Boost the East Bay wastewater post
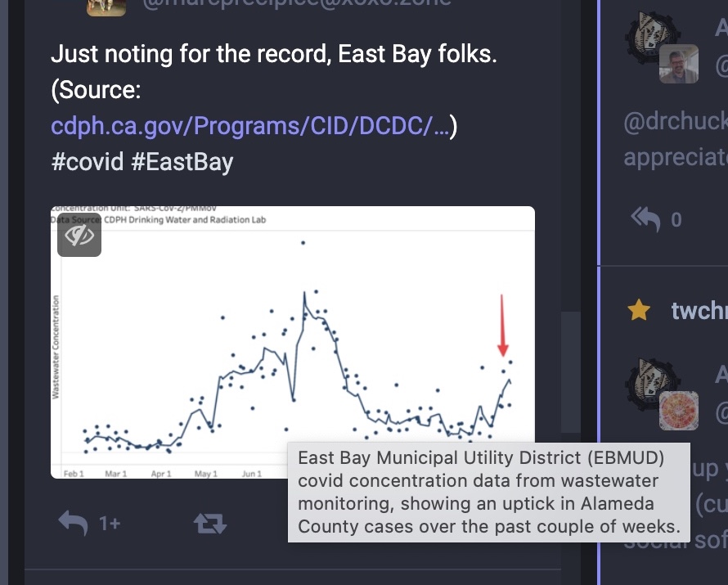 210,524
